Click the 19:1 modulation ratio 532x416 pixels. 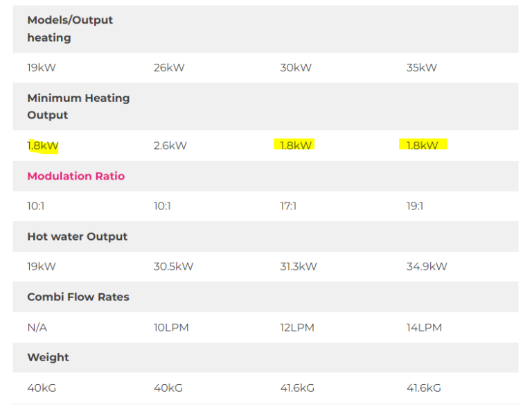coord(415,206)
